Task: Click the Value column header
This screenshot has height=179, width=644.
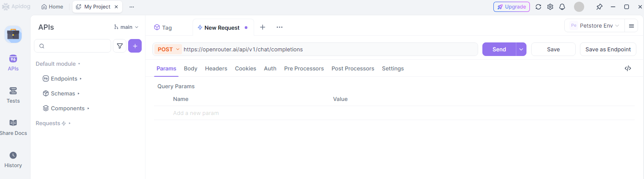Action: [x=340, y=99]
